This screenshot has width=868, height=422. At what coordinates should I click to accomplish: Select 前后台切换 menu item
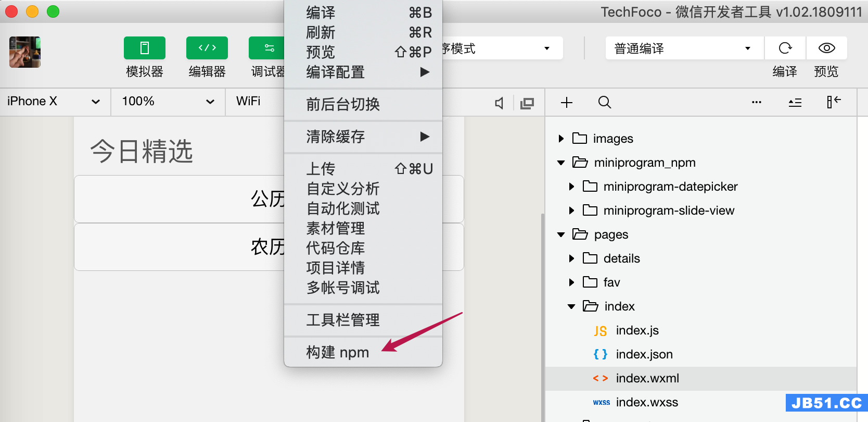click(x=363, y=104)
